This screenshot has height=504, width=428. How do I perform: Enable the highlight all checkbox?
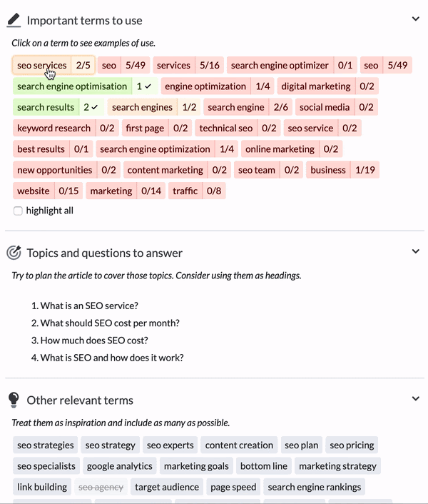(18, 211)
